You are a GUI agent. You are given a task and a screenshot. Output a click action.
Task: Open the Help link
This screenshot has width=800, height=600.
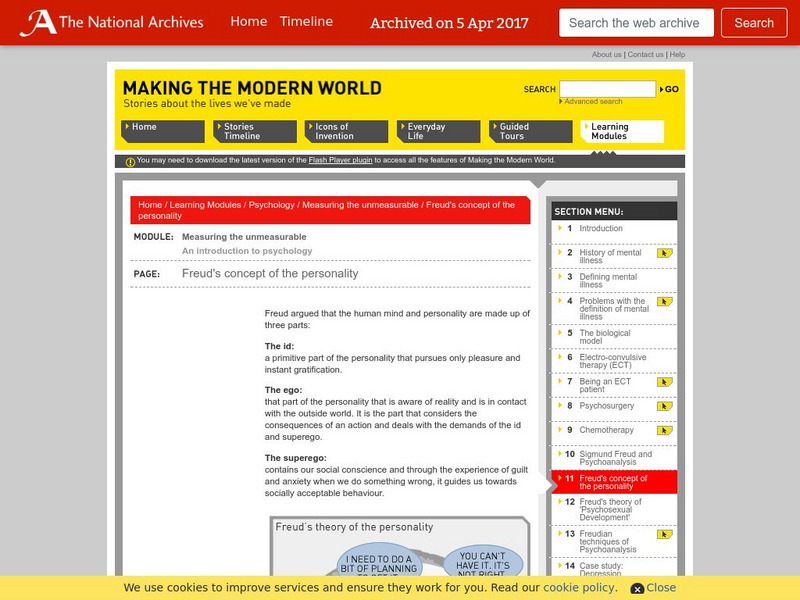point(677,55)
